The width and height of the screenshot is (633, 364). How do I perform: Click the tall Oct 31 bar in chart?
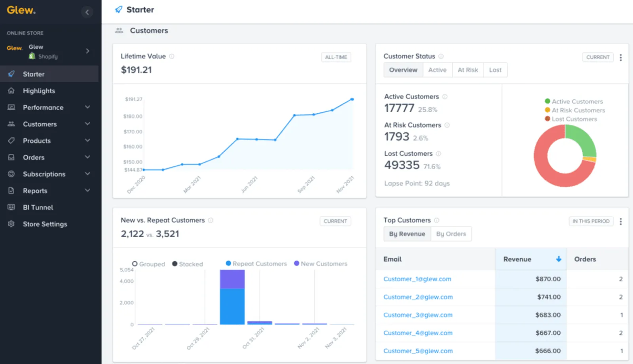[232, 297]
